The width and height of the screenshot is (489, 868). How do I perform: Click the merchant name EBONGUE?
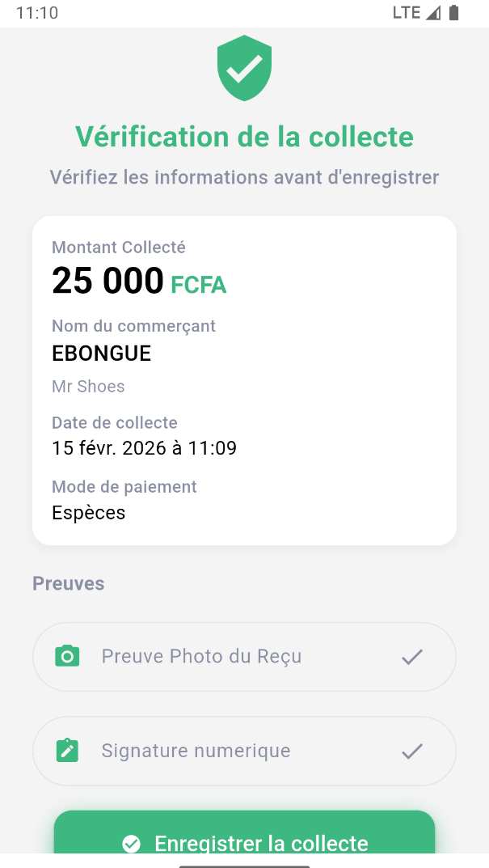tap(101, 354)
